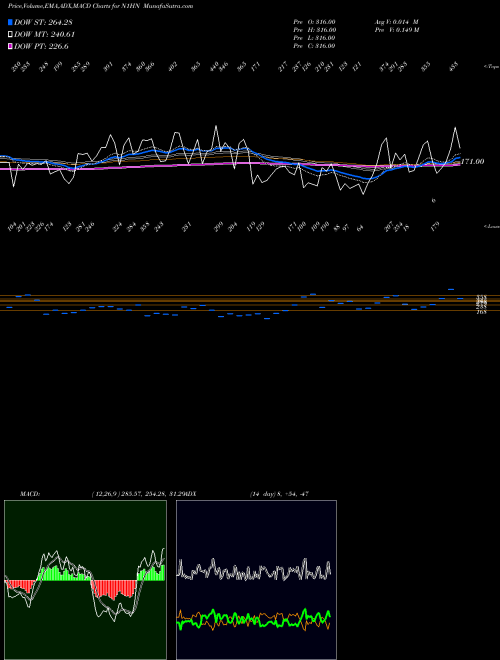
Task: Click the magenta DOW PT legend swatch
Action: (10, 46)
